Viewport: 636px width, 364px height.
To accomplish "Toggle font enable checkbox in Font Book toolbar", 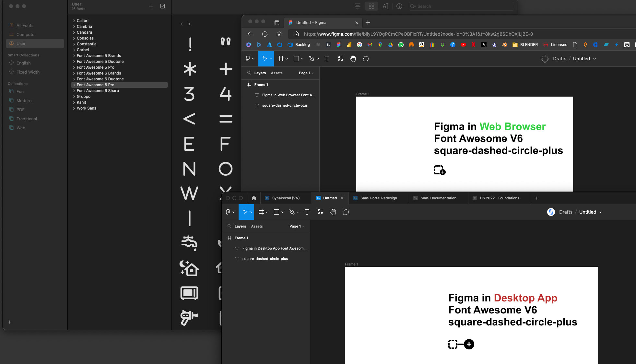I will (163, 6).
